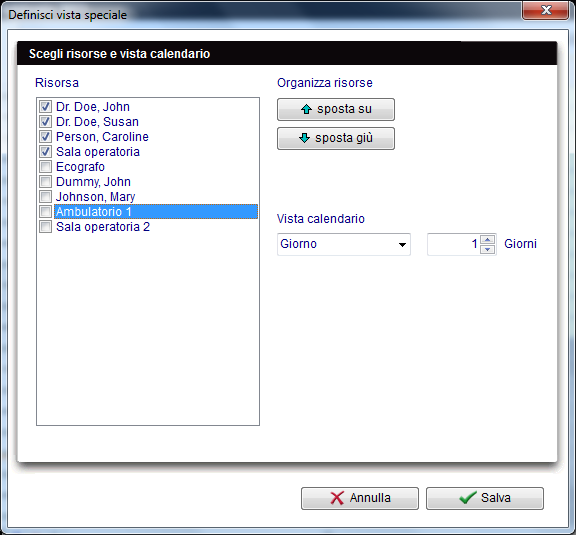
Task: Cancel the dialog with Annulla
Action: [x=360, y=498]
